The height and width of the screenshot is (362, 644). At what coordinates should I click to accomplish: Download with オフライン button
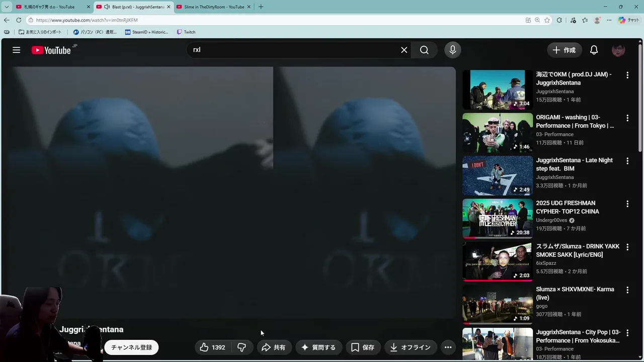[410, 347]
